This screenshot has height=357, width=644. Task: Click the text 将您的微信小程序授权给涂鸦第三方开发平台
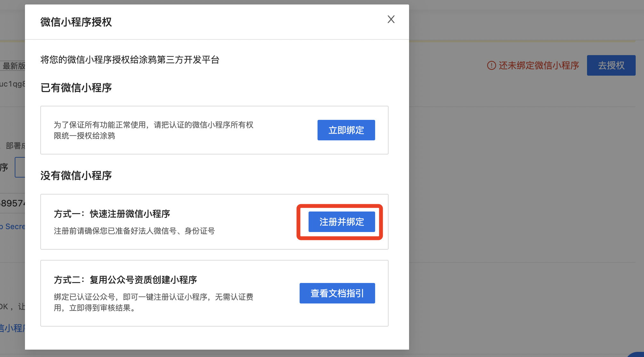pyautogui.click(x=130, y=60)
